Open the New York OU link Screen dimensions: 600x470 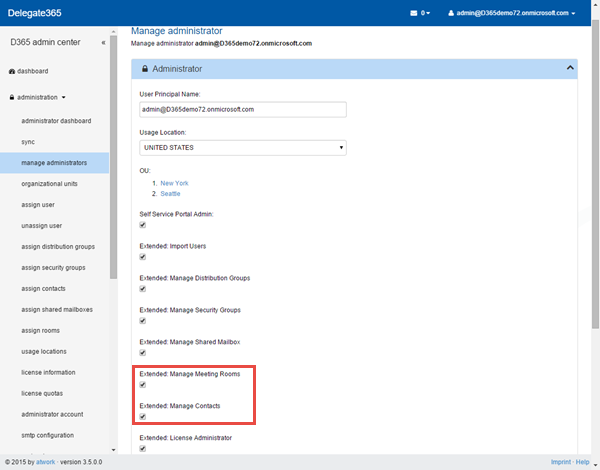coord(174,183)
